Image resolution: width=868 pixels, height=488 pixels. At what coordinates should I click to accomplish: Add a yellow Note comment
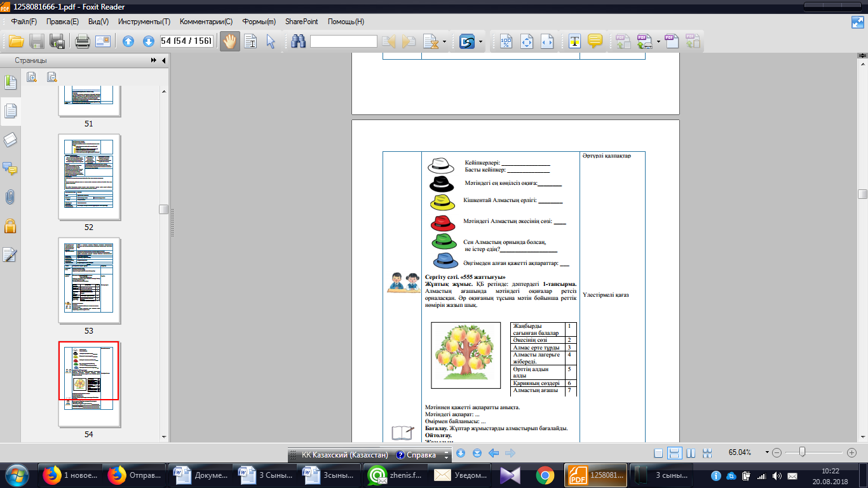pyautogui.click(x=595, y=41)
